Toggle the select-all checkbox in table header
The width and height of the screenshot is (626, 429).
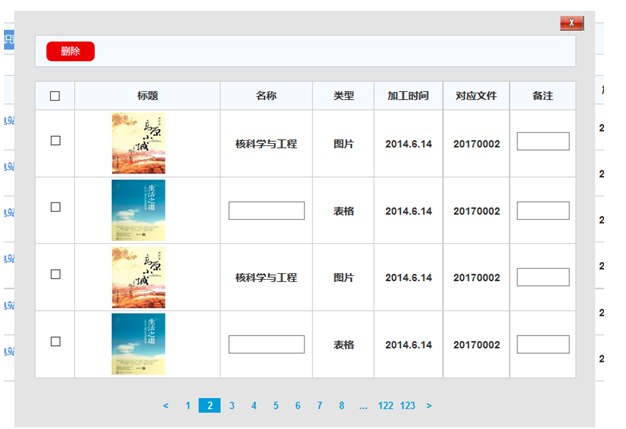coord(55,96)
